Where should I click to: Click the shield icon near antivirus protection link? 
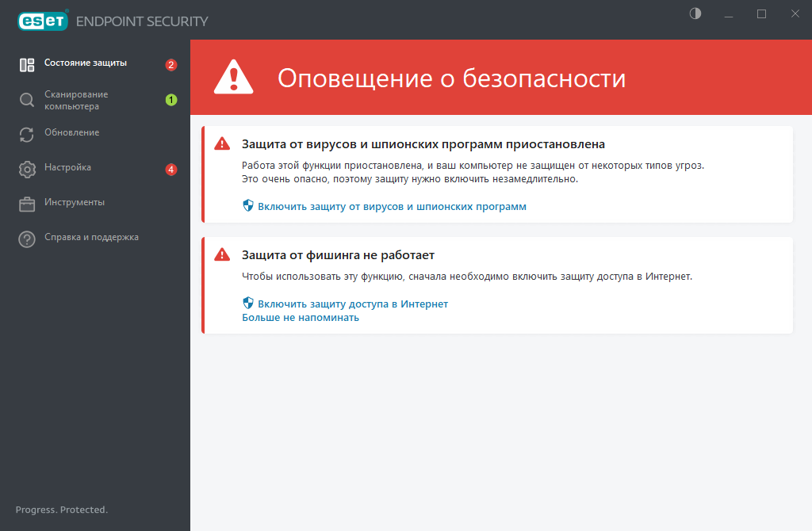pos(247,205)
